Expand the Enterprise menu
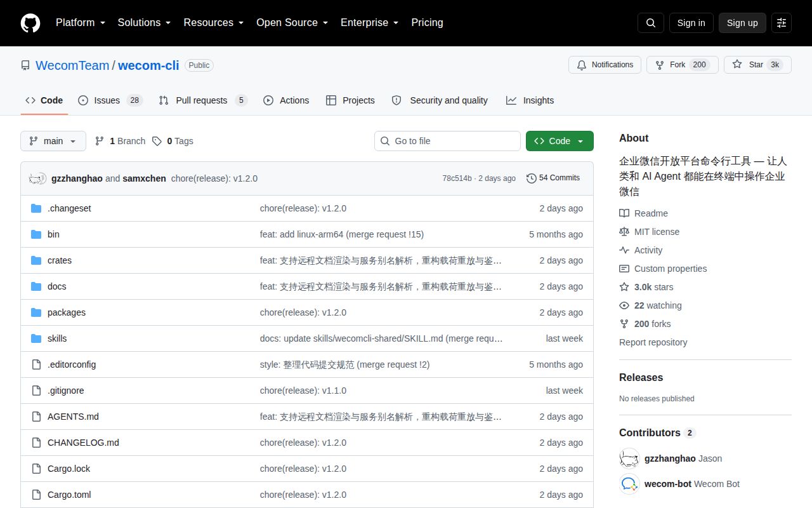Viewport: 812px width, 508px height. (370, 23)
